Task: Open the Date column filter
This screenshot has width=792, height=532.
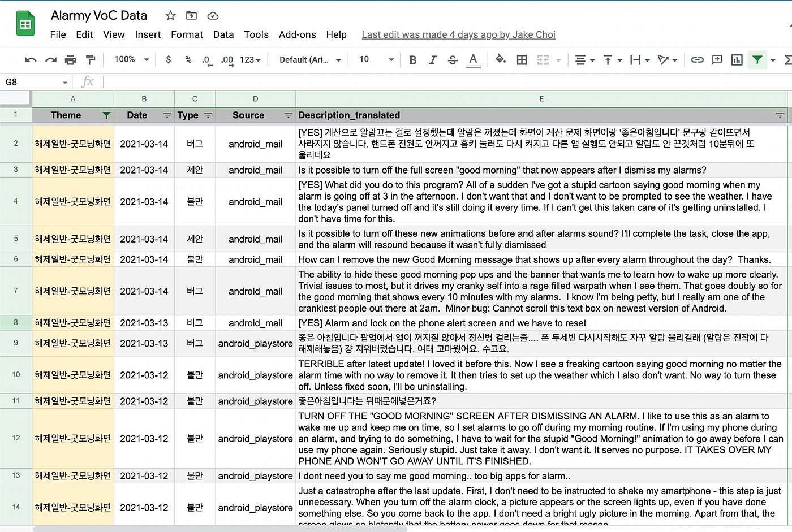Action: pos(167,115)
